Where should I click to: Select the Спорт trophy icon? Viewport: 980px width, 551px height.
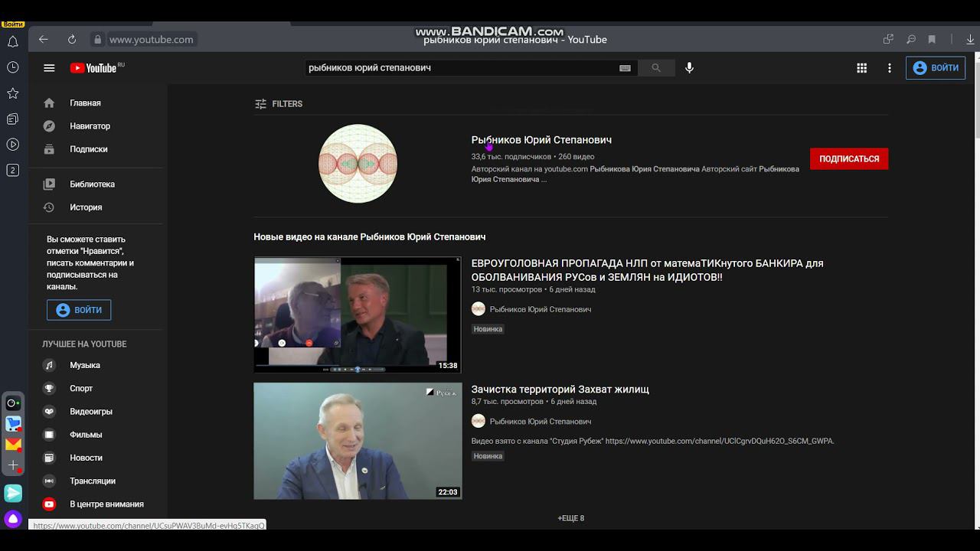coord(49,389)
